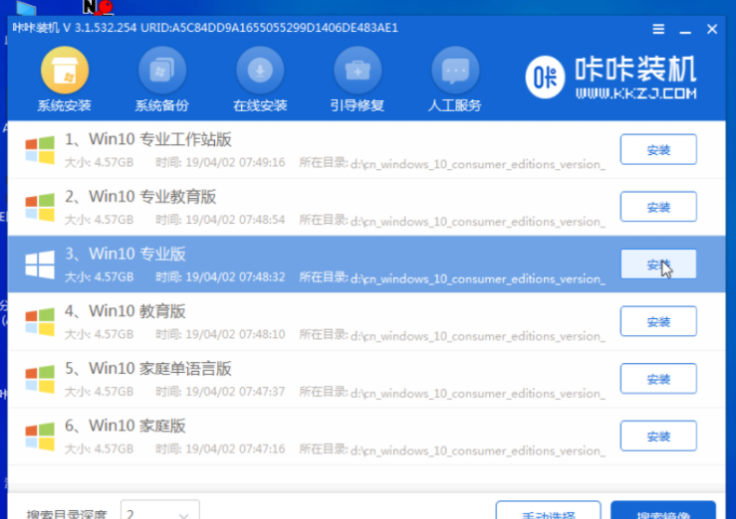
Task: Click the directory path of Win10 家庭版
Action: click(x=478, y=450)
